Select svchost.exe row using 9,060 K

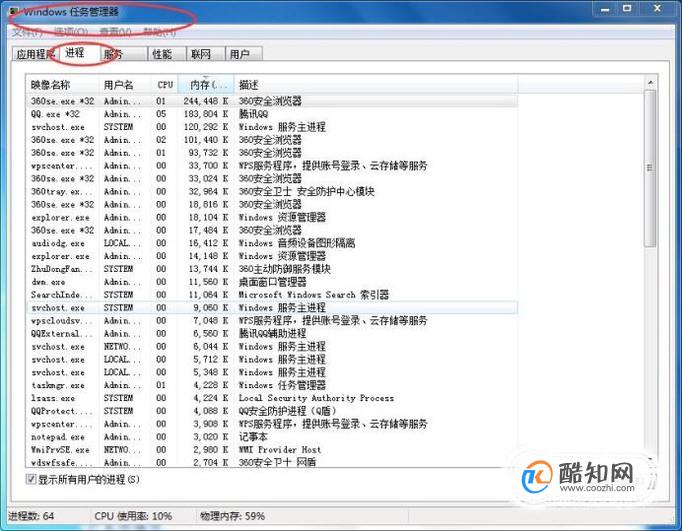pos(272,308)
